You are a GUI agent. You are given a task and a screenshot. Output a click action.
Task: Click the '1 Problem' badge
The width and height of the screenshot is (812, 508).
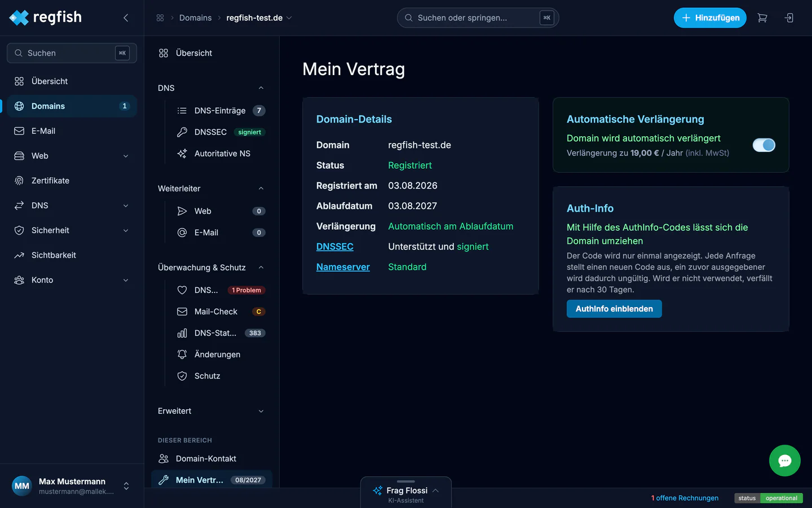coord(246,290)
